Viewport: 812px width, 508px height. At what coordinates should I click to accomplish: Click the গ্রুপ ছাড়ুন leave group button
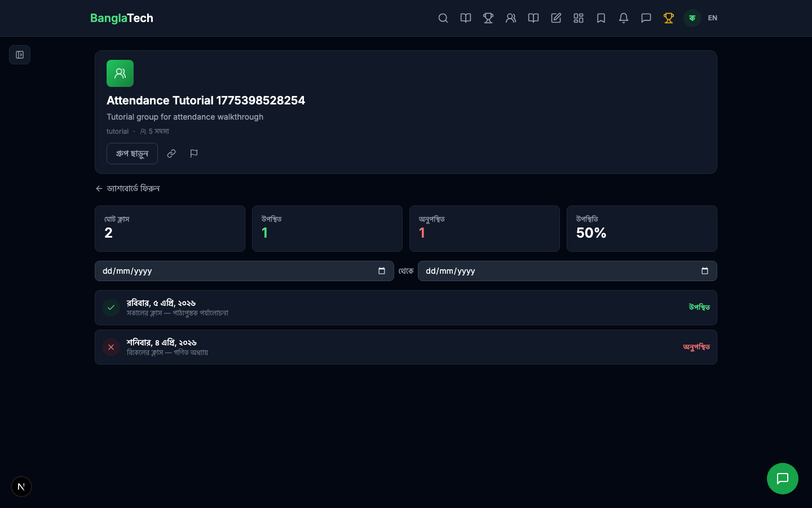coord(132,154)
